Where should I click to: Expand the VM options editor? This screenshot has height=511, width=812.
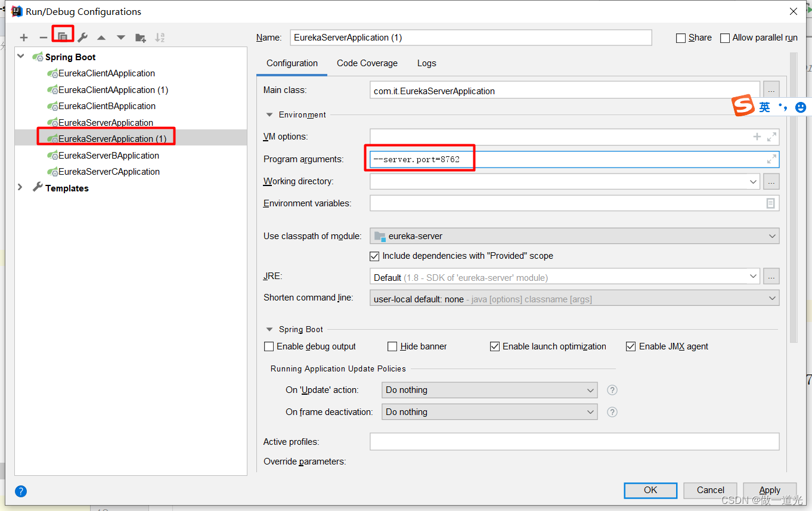pyautogui.click(x=772, y=137)
